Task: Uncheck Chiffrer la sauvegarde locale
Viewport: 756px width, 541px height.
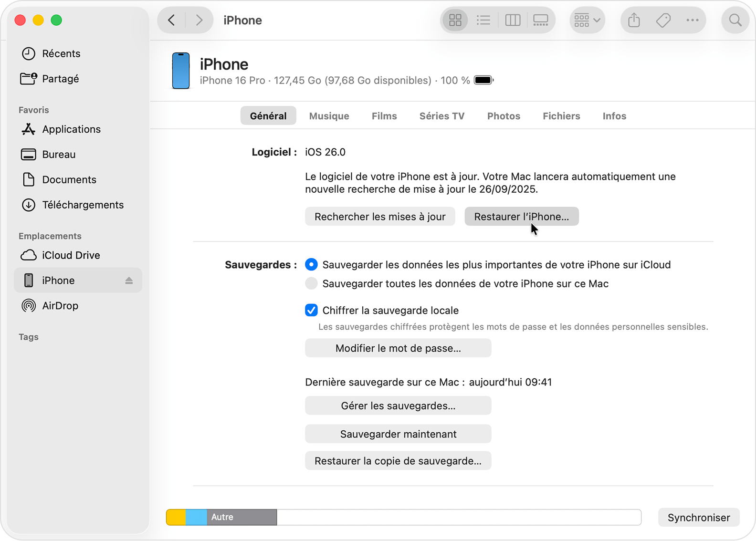Action: pyautogui.click(x=311, y=311)
